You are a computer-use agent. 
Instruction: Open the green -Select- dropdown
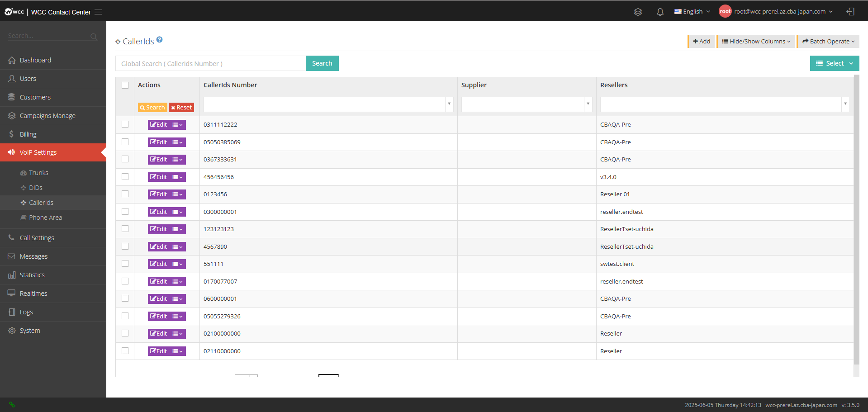point(835,63)
